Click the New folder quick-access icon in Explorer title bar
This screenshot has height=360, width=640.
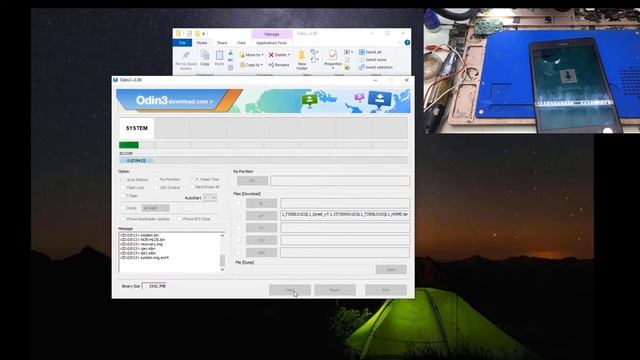(x=197, y=33)
